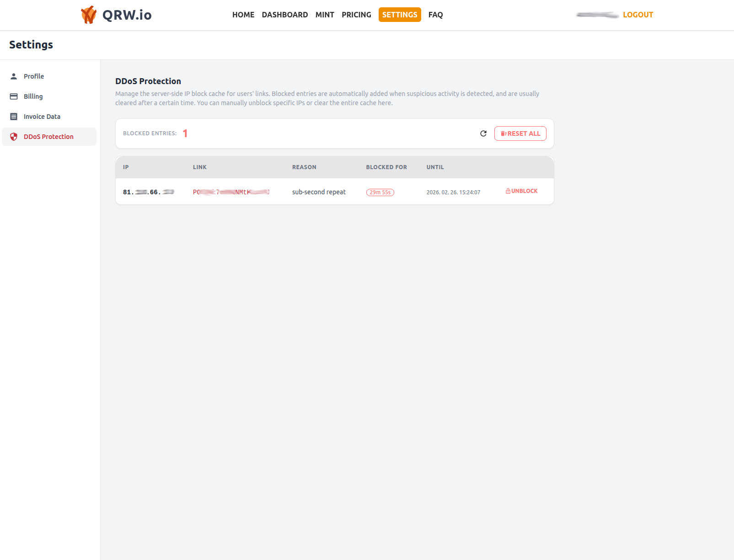Log out using the Logout link
This screenshot has width=734, height=560.
(638, 15)
